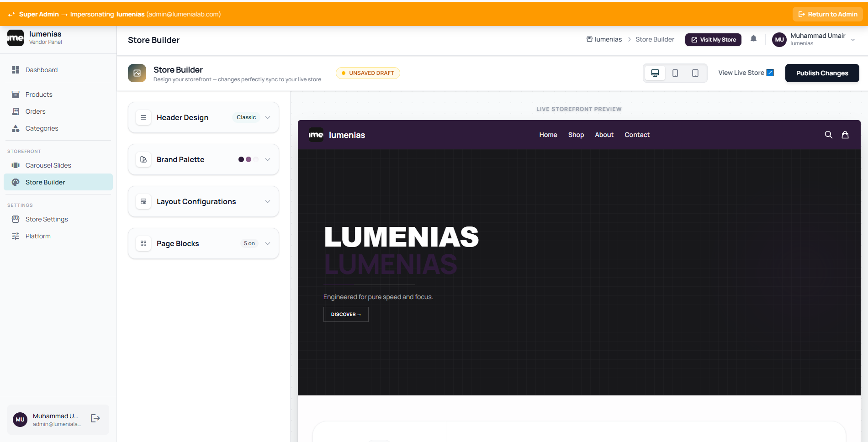Switch preview to desktop view
Image resolution: width=868 pixels, height=442 pixels.
pos(655,73)
